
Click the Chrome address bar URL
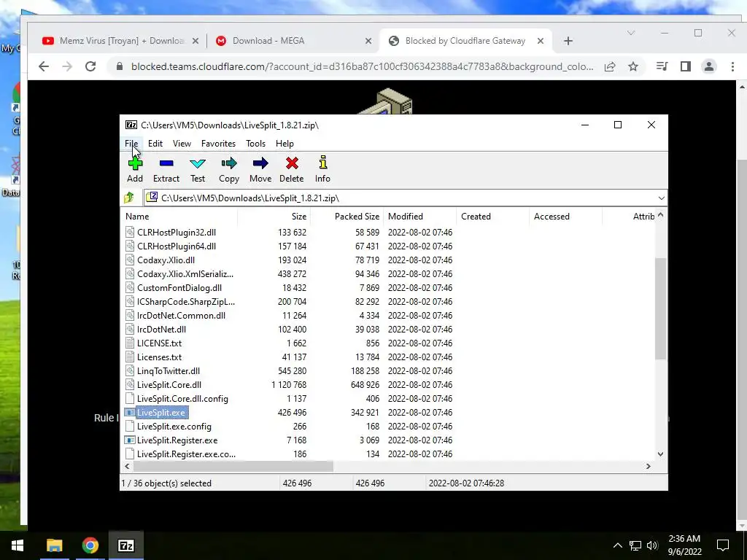[362, 66]
